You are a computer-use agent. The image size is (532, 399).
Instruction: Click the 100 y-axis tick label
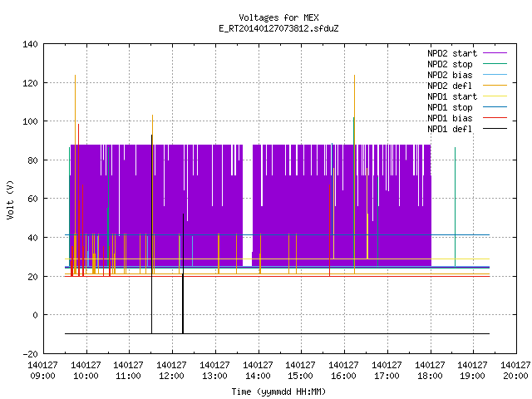[x=30, y=121]
